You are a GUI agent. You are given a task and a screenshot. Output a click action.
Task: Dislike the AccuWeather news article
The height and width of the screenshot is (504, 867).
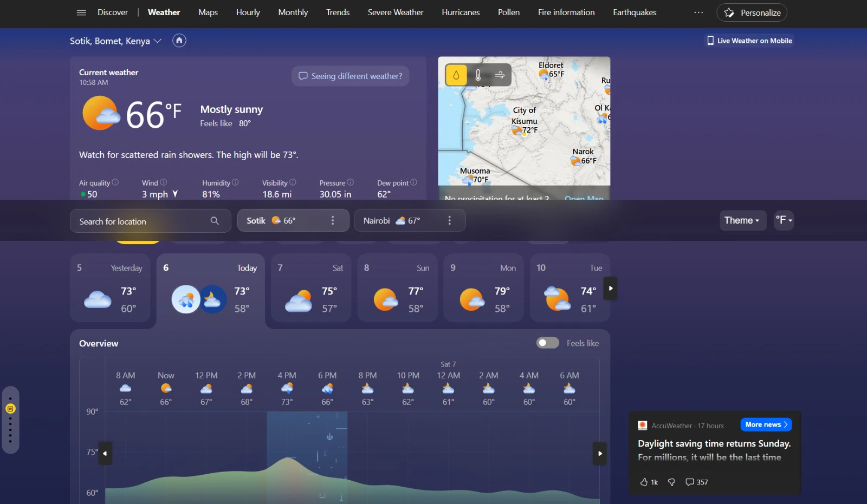(671, 482)
